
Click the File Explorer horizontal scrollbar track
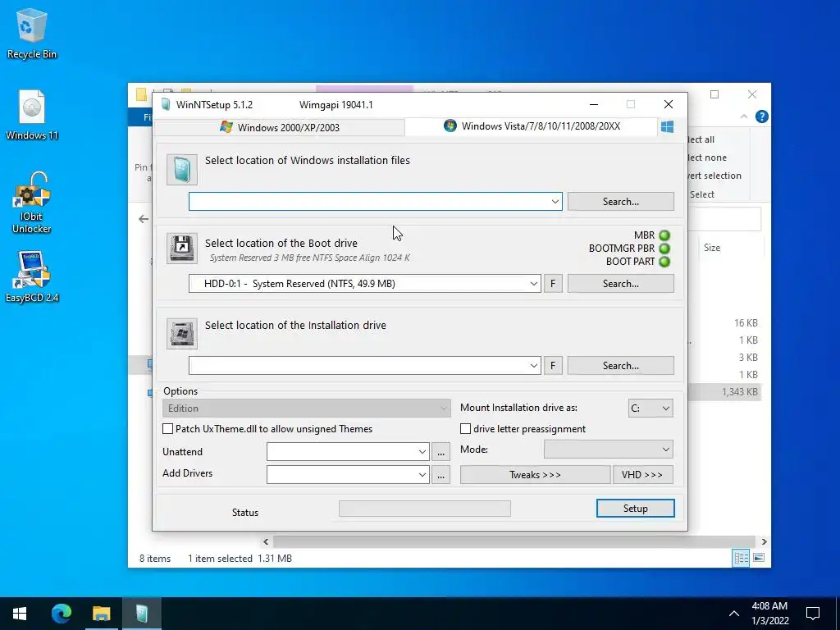tap(514, 541)
